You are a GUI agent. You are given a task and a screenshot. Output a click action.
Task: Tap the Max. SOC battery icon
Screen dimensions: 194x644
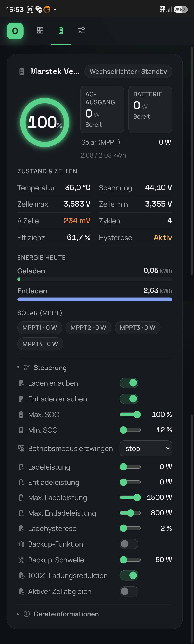(21, 414)
